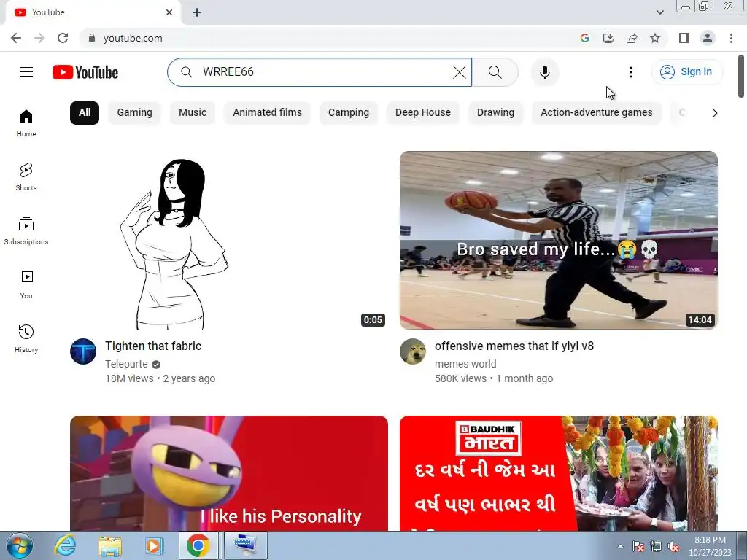This screenshot has width=747, height=560.
Task: Open Windows Explorer folder from taskbar
Action: click(x=110, y=545)
